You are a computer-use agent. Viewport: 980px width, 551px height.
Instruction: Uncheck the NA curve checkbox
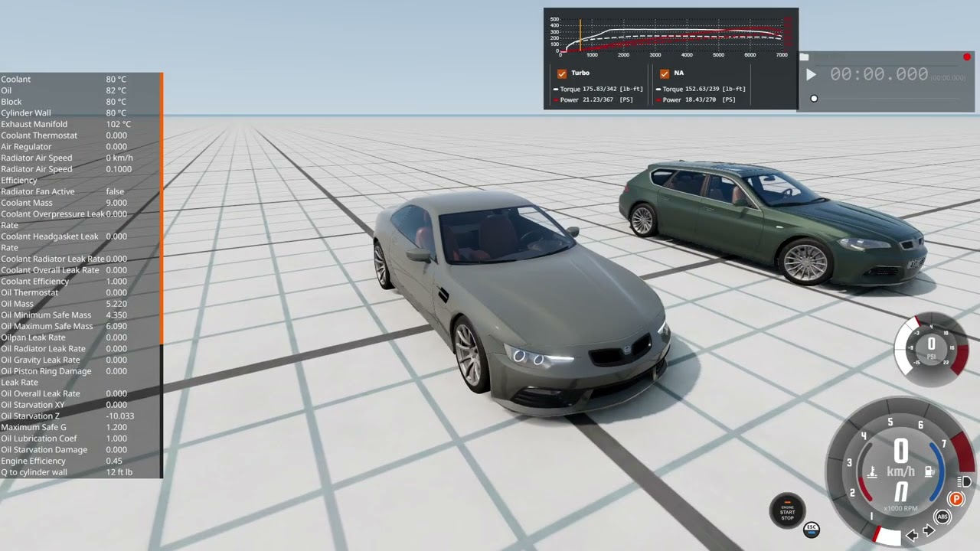pos(664,73)
